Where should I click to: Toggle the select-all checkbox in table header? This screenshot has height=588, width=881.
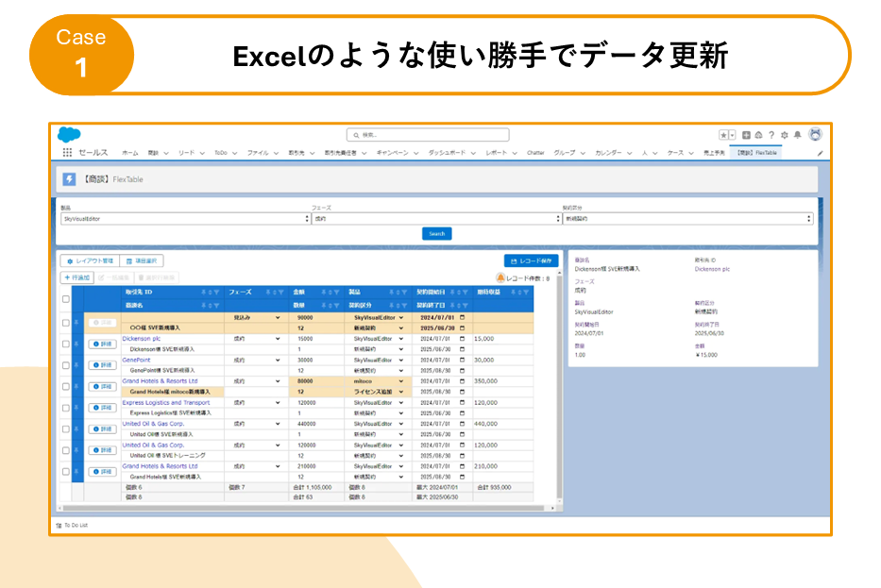coord(66,299)
